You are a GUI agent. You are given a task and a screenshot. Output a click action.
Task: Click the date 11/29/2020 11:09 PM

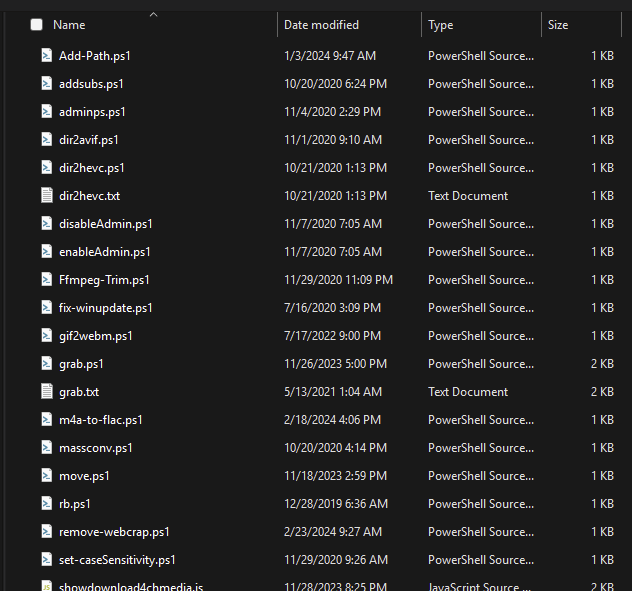(x=339, y=280)
